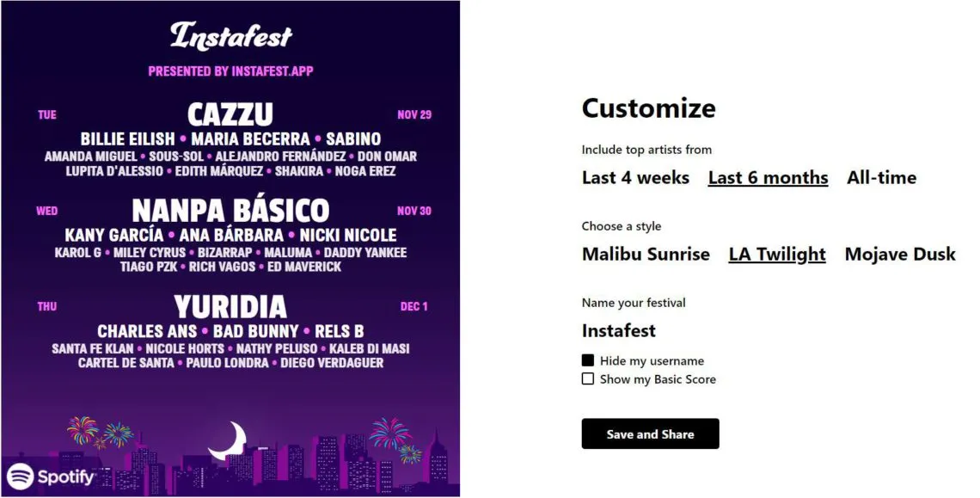Click the festival name field showing "Instafest"
980x498 pixels.
point(619,330)
